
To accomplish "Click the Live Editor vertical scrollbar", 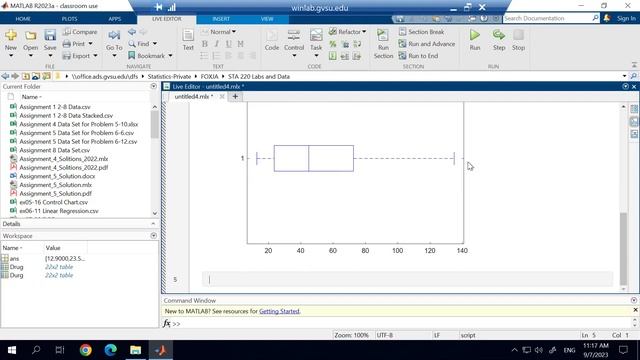I will tap(623, 249).
